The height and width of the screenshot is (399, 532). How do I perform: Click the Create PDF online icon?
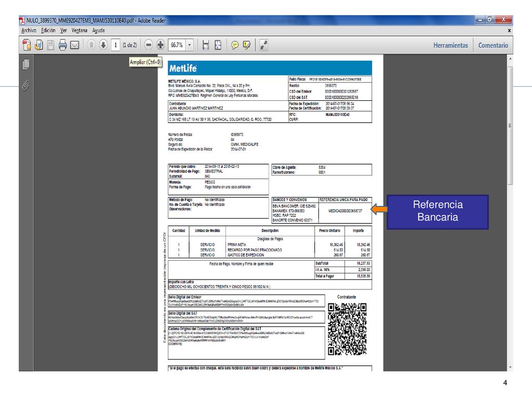pos(26,45)
